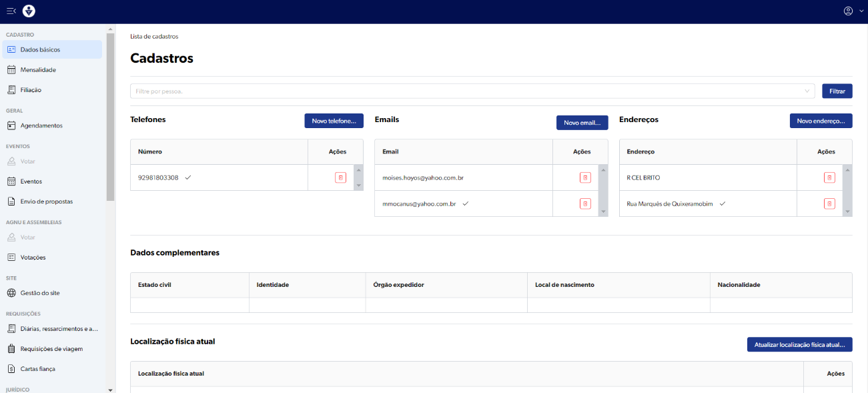Viewport: 868px width, 393px height.
Task: Delete the mmocanus@yahoo.com.br email
Action: click(585, 204)
